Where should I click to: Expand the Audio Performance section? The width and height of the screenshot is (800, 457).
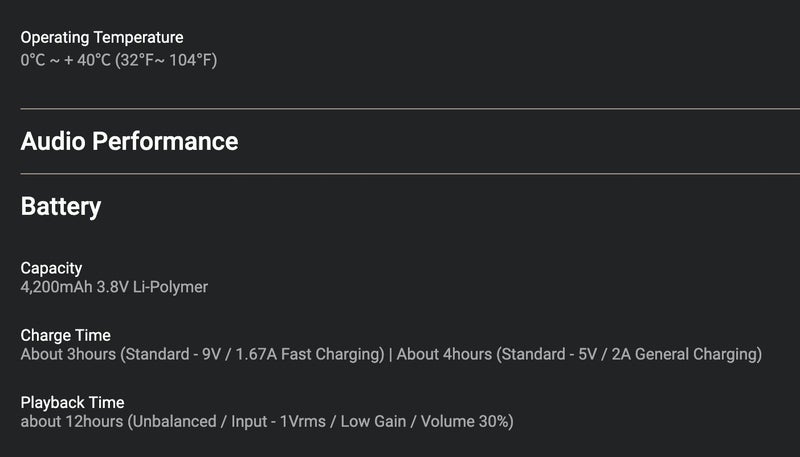[129, 141]
